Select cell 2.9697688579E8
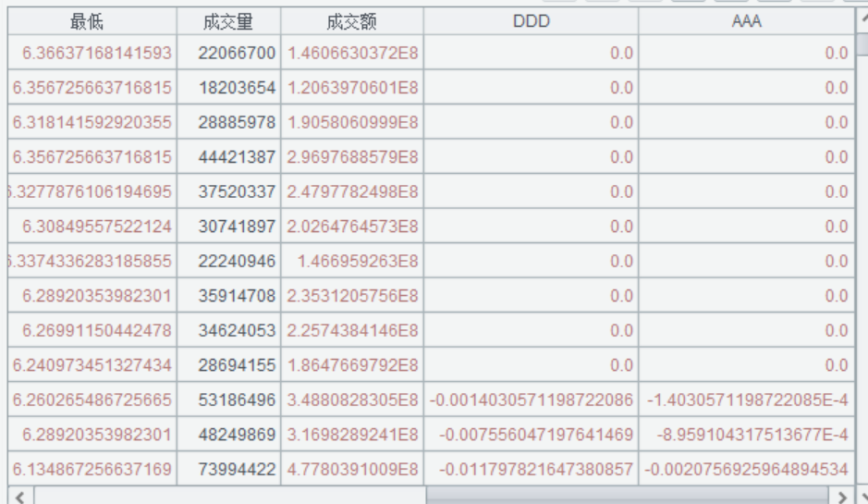Screen dimensions: 868x504 click(352, 156)
